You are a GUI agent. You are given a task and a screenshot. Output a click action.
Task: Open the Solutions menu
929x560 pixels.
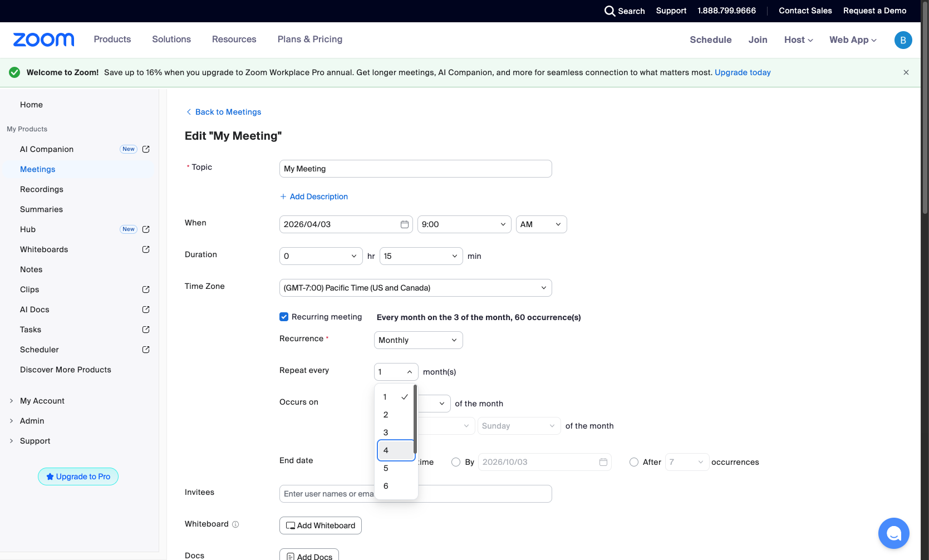(171, 39)
